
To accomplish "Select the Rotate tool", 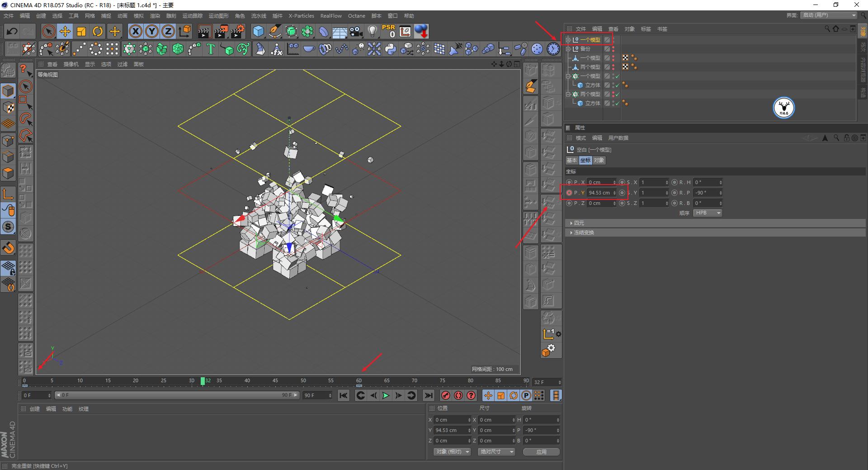I will click(x=98, y=31).
